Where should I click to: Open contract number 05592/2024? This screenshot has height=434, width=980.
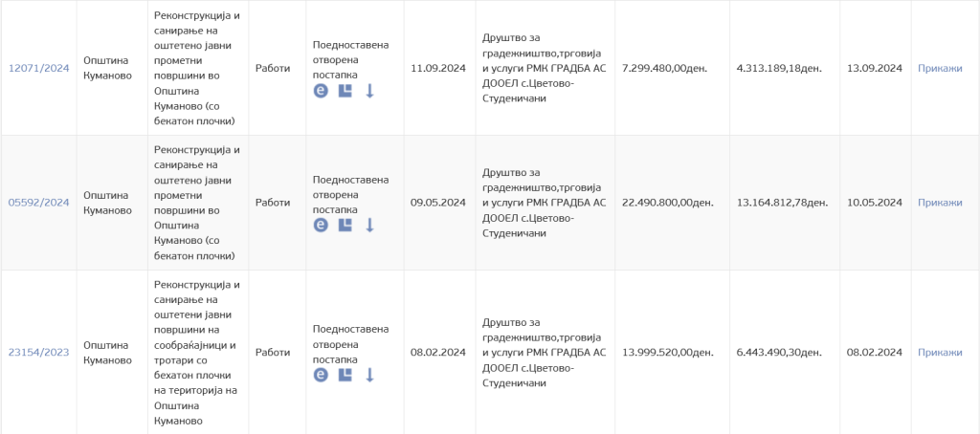coord(39,203)
